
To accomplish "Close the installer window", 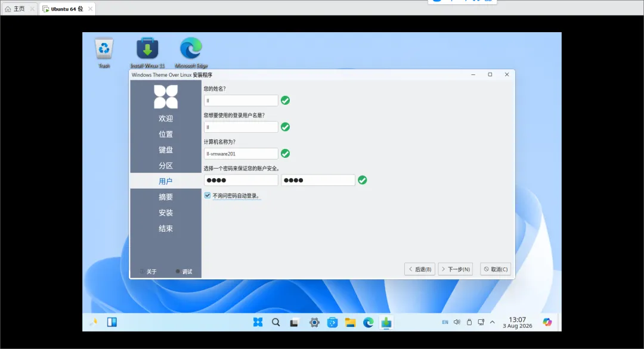I will pyautogui.click(x=507, y=74).
